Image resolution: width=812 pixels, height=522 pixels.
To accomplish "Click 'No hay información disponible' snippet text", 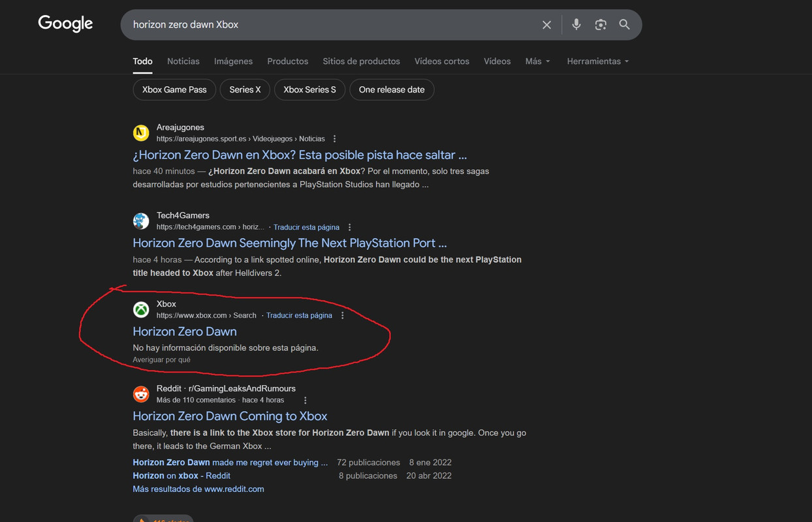I will pyautogui.click(x=225, y=348).
